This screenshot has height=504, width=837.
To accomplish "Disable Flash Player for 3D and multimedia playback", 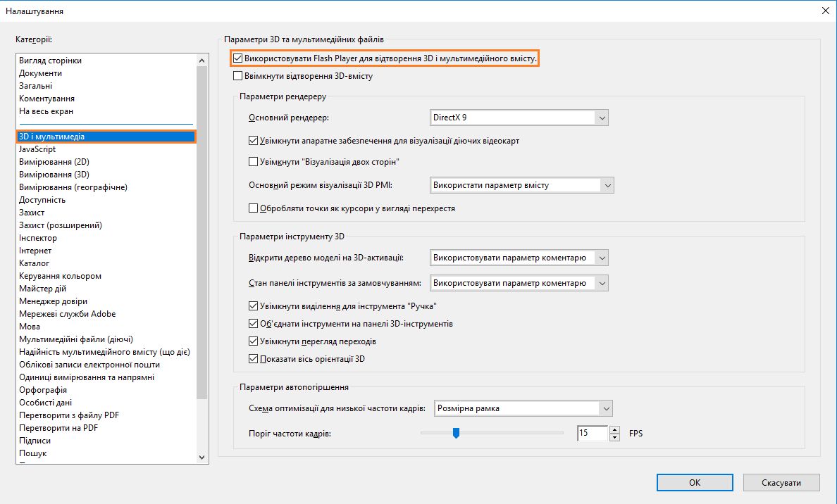I will click(x=238, y=58).
